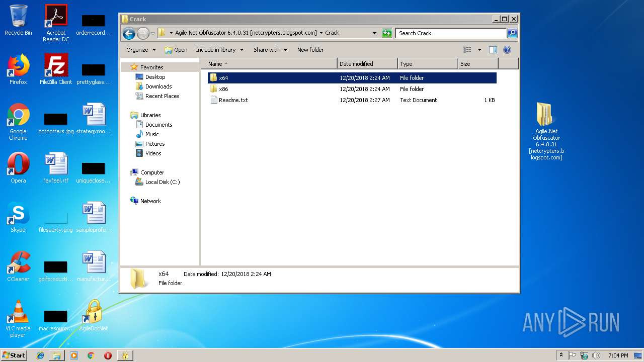Create a New folder

click(310, 50)
